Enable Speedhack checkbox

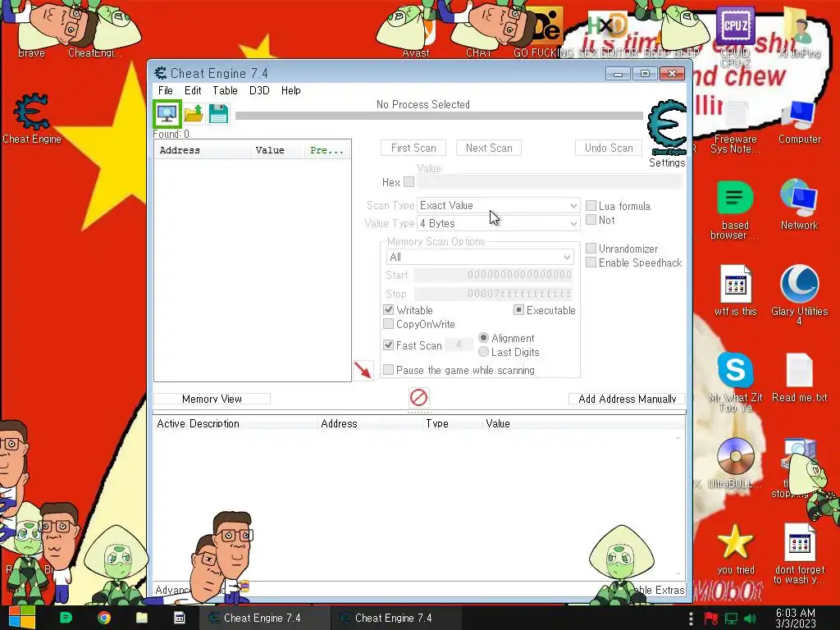tap(591, 262)
